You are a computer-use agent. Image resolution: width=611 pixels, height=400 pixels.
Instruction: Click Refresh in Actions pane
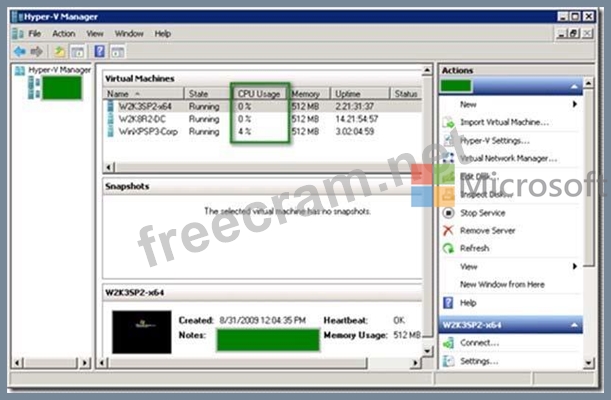point(474,248)
